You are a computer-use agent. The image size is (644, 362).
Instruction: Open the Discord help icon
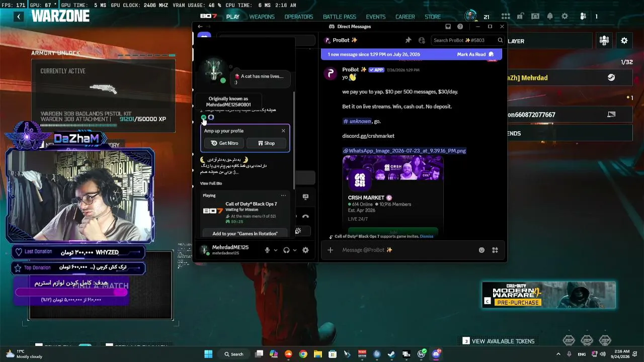coord(460,27)
